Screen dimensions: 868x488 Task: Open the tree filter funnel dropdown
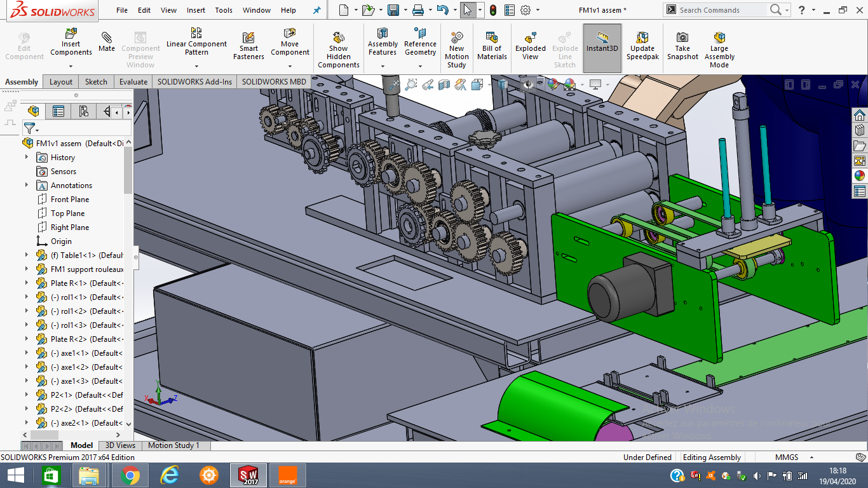click(x=31, y=128)
